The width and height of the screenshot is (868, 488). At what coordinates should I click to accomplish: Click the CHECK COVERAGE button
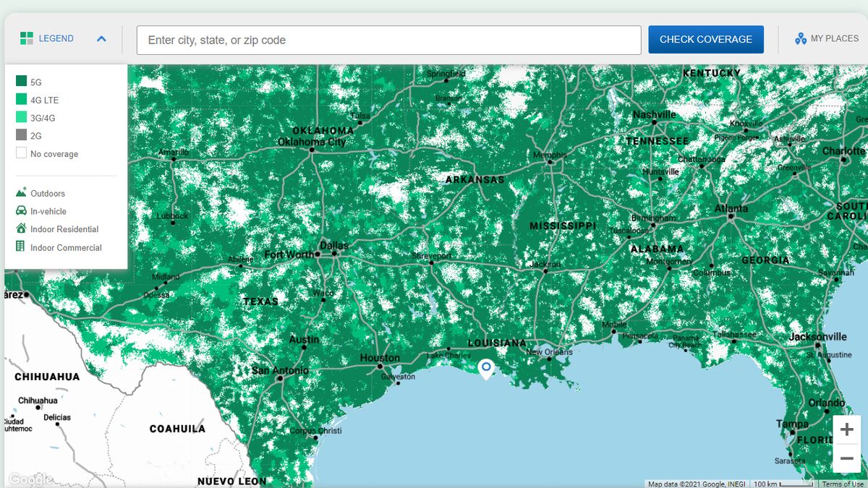point(706,40)
